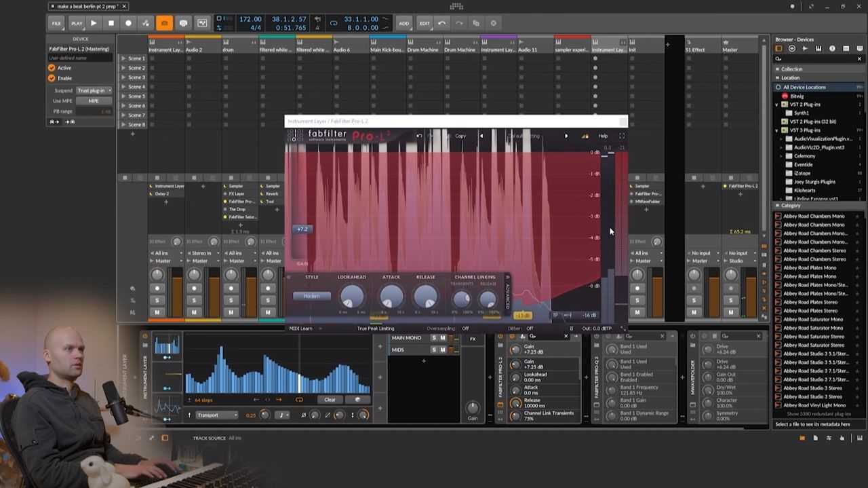Click the Lookahead knob

click(352, 297)
